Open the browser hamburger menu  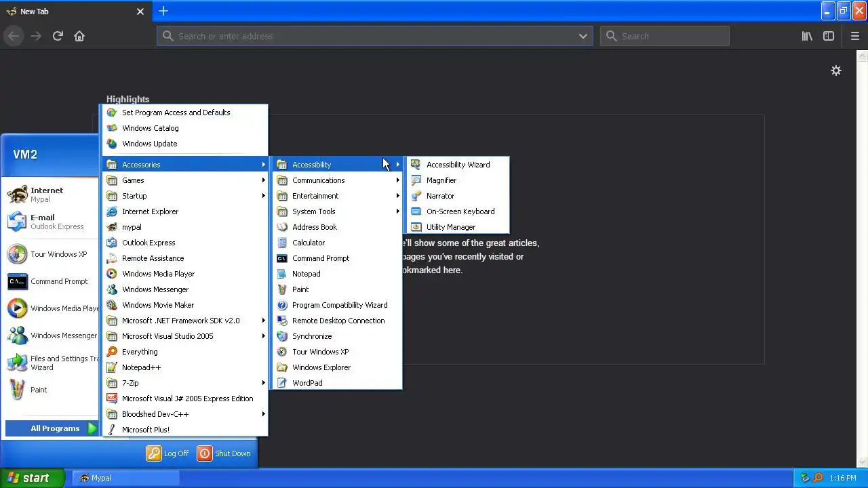[x=854, y=36]
